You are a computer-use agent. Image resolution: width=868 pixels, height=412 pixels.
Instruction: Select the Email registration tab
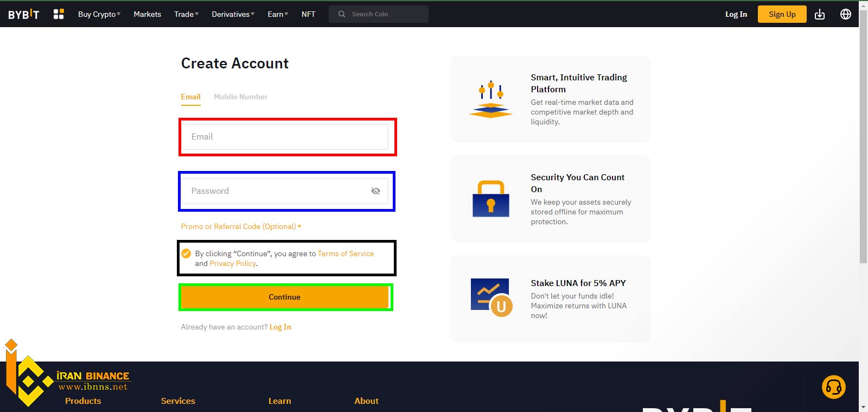tap(191, 97)
